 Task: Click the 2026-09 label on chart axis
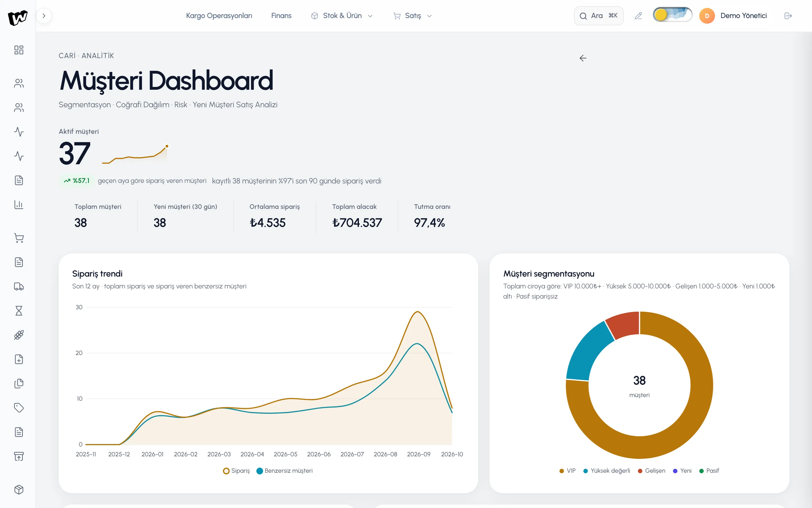[418, 454]
